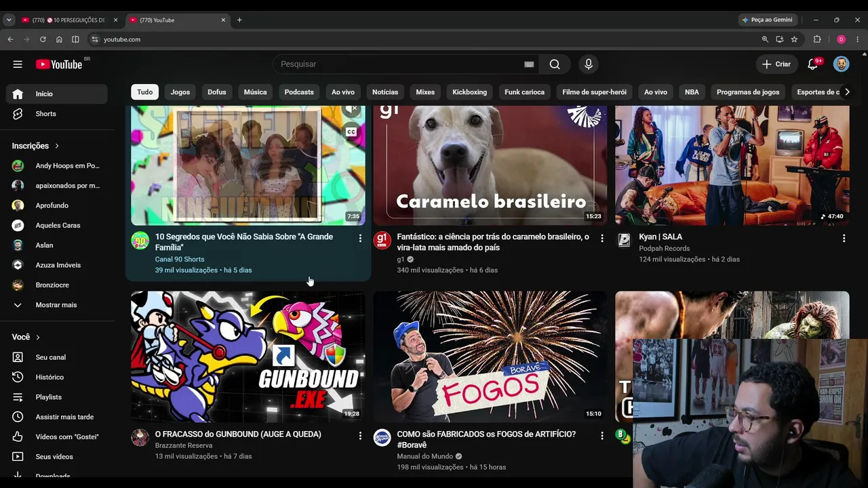Screen dimensions: 868x488
Task: Open Brazzante Reserva channel avatar
Action: coord(140,437)
